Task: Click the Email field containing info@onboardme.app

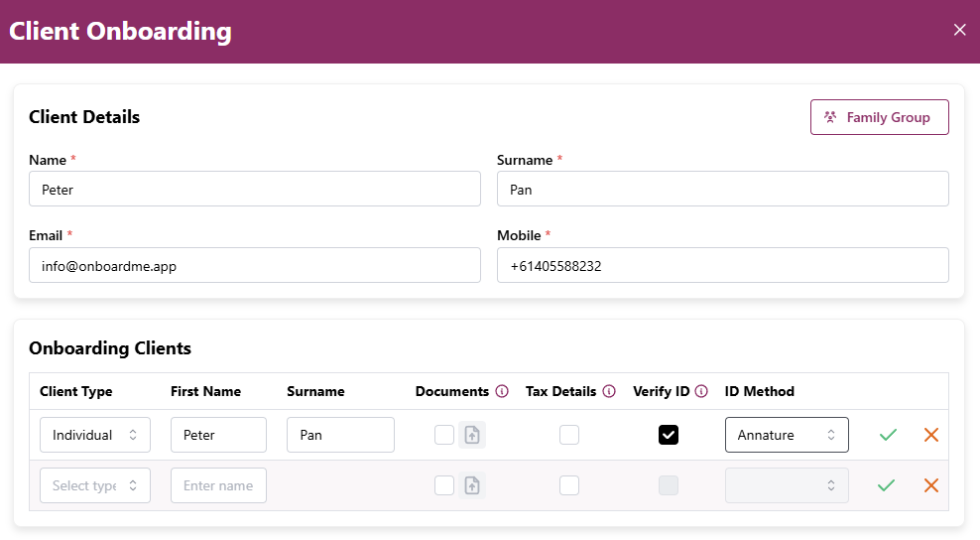Action: pyautogui.click(x=255, y=266)
